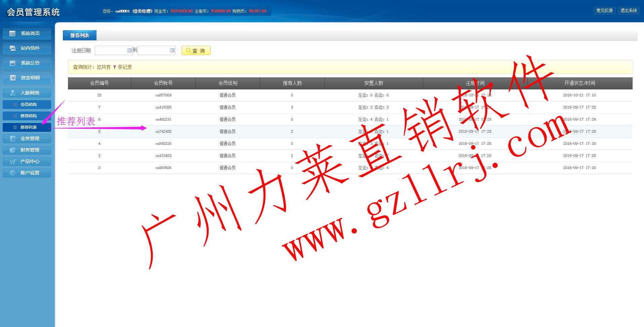644x327 pixels.
Task: Click activation time in cn540228 row
Action: (579, 144)
